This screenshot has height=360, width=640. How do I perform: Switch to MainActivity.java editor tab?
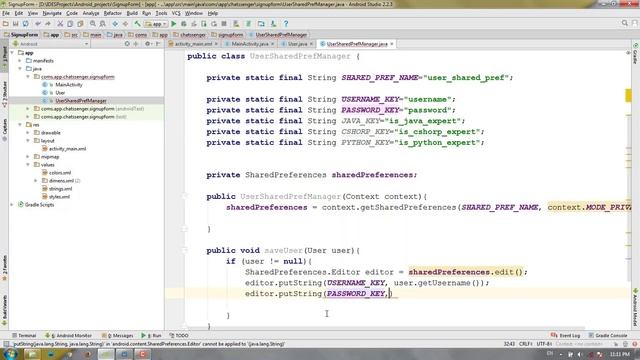[x=249, y=44]
